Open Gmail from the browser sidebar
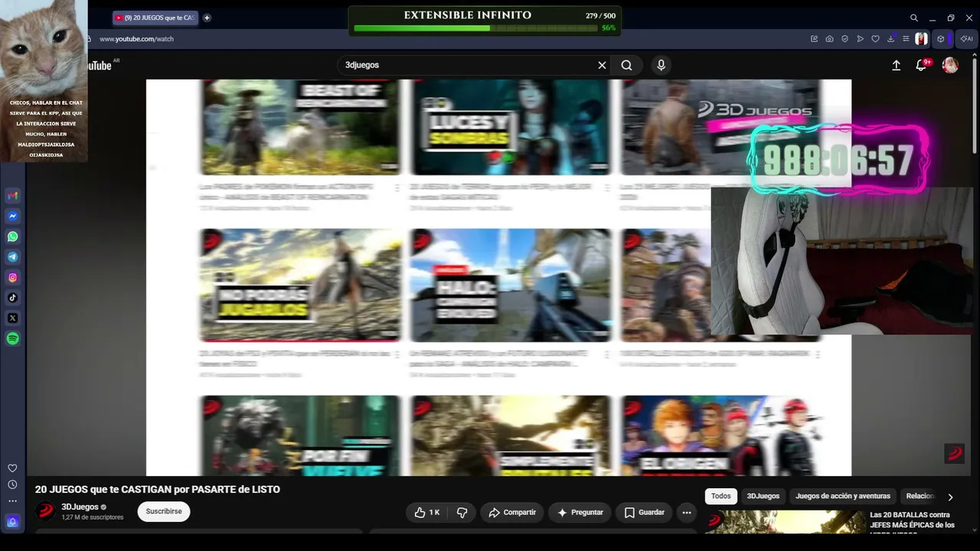This screenshot has width=980, height=551. click(x=12, y=196)
